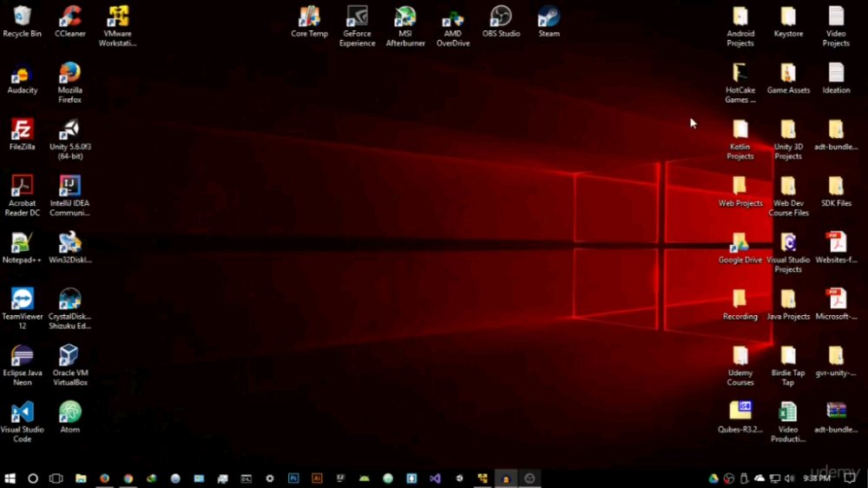Select the Keystore folder
The height and width of the screenshot is (488, 868).
point(788,23)
